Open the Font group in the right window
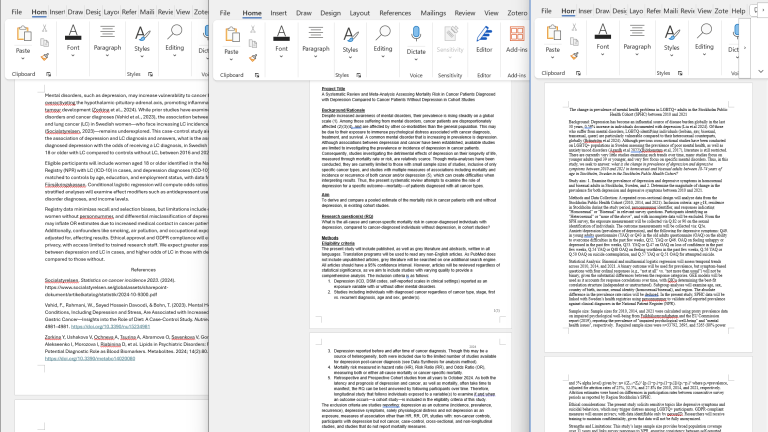768x432 pixels. tap(602, 40)
